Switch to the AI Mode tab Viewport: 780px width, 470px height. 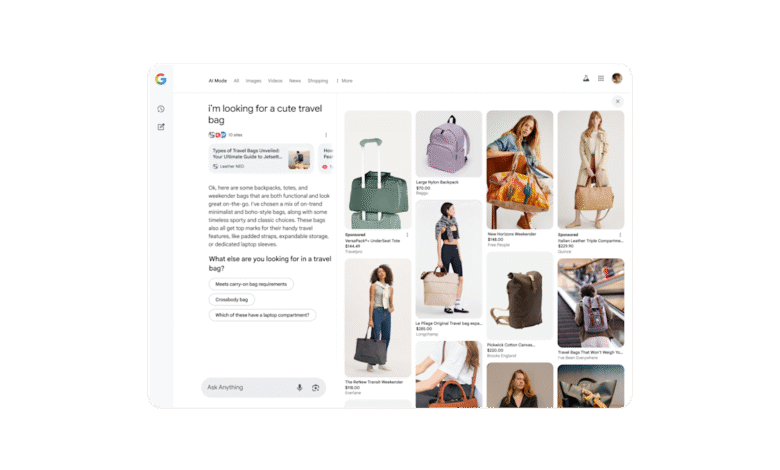[217, 81]
